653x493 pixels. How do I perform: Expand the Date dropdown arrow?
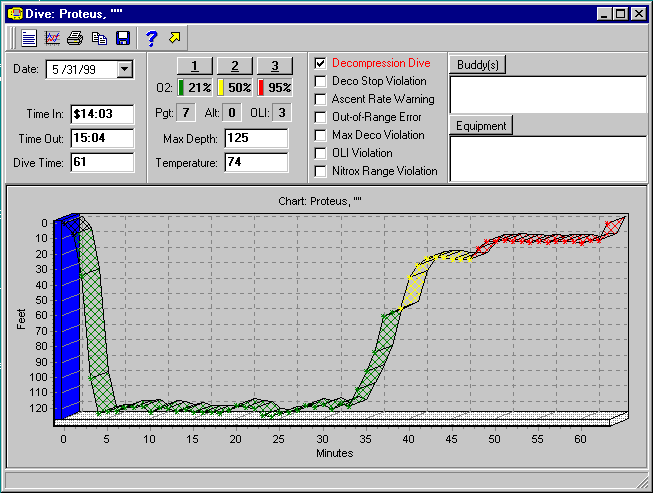click(x=125, y=69)
